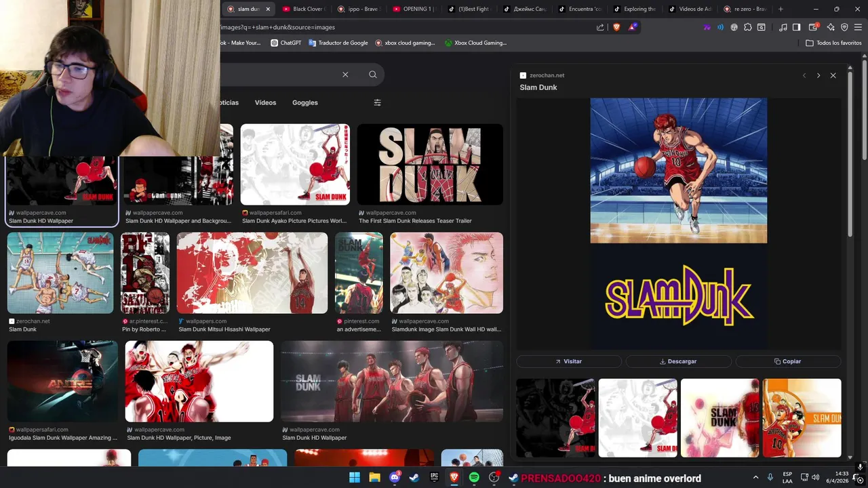868x488 pixels.
Task: Click the ESP LAA language indicator
Action: click(x=787, y=477)
